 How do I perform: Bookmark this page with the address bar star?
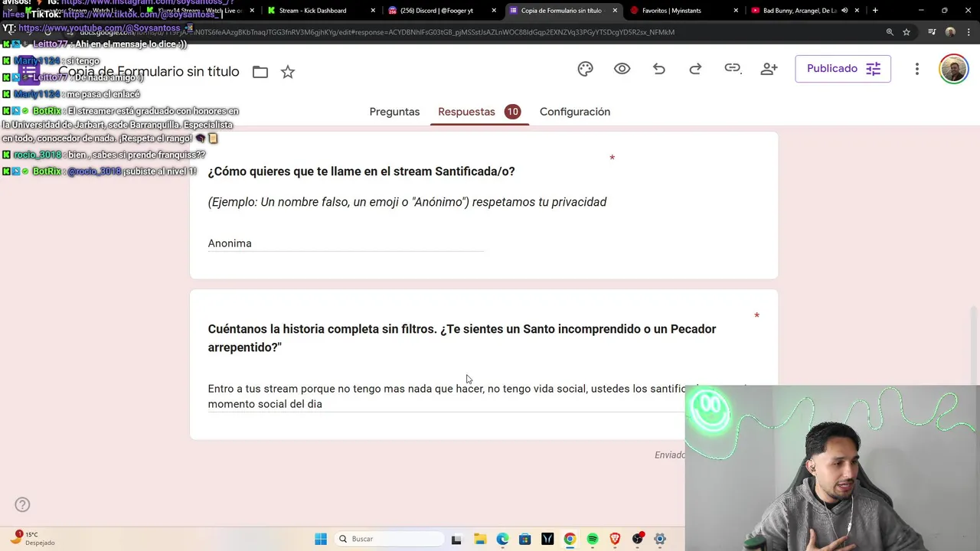pos(906,32)
